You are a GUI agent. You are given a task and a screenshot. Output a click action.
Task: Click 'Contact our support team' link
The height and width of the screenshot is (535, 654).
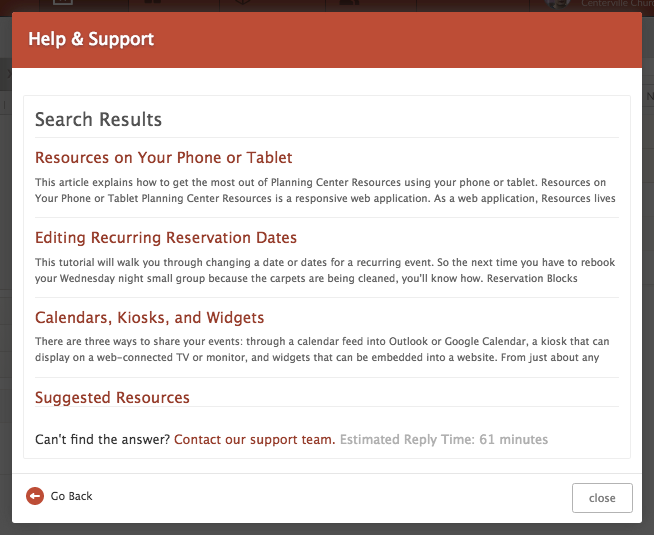(254, 440)
